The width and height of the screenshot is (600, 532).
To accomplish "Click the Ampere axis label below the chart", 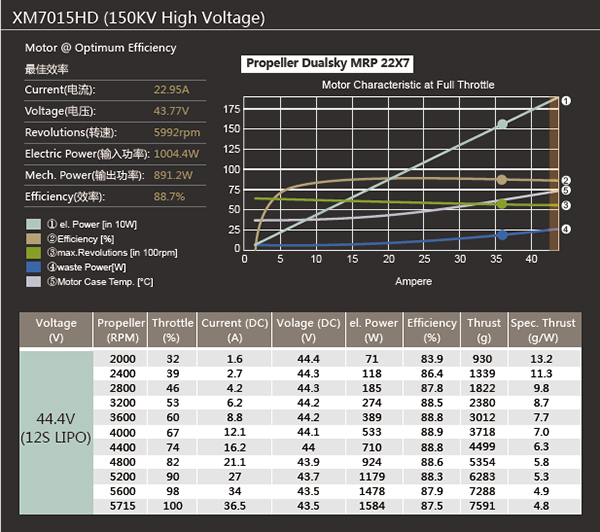I will point(411,281).
